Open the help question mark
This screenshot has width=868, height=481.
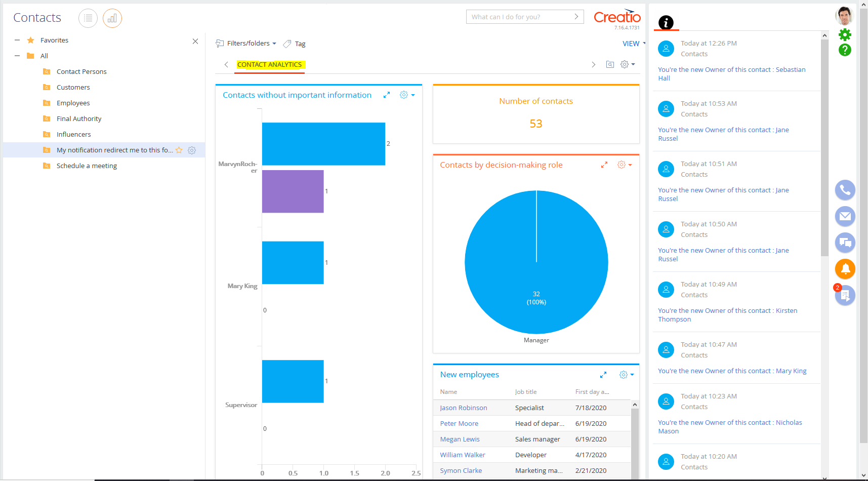click(845, 50)
